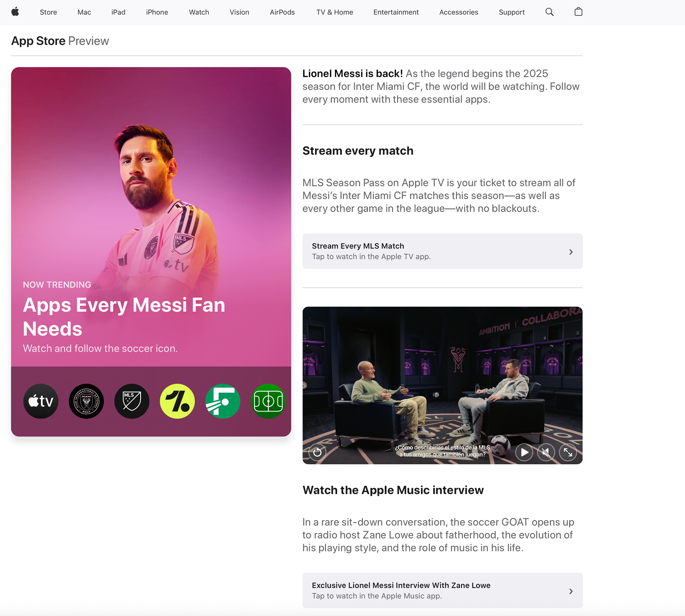Open the TV & Home menu
This screenshot has height=616, width=685.
(x=334, y=12)
